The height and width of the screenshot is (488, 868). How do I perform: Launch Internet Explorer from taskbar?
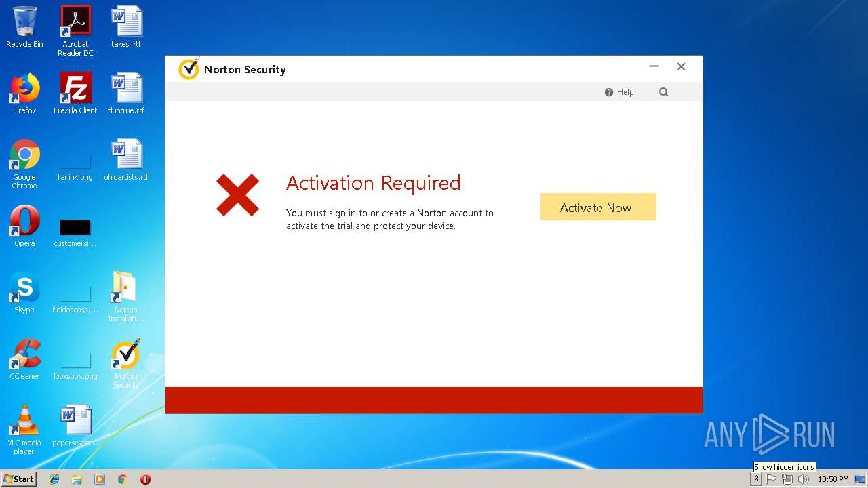tap(54, 479)
